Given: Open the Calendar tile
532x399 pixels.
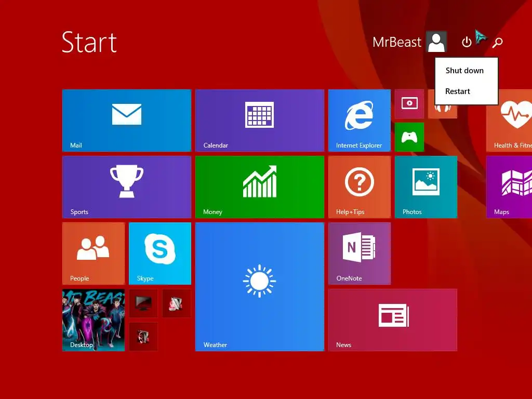Looking at the screenshot, I should point(260,120).
